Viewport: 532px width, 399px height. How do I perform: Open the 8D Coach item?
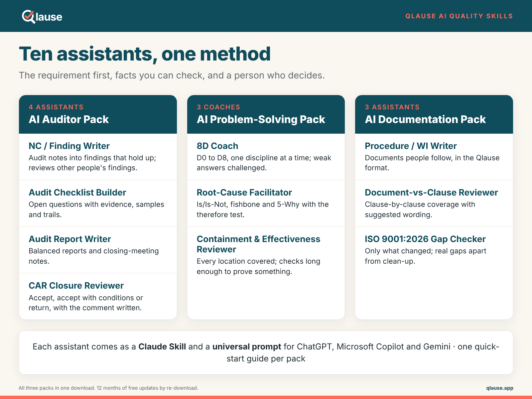(266, 157)
